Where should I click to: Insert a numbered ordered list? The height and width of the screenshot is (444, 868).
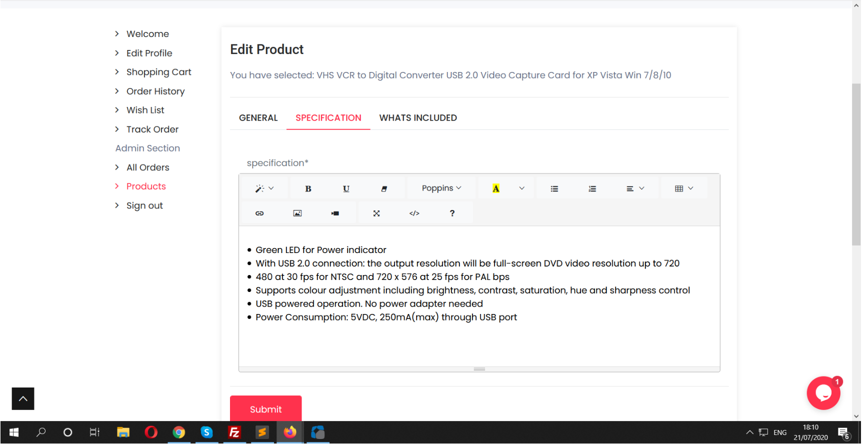[x=592, y=188]
